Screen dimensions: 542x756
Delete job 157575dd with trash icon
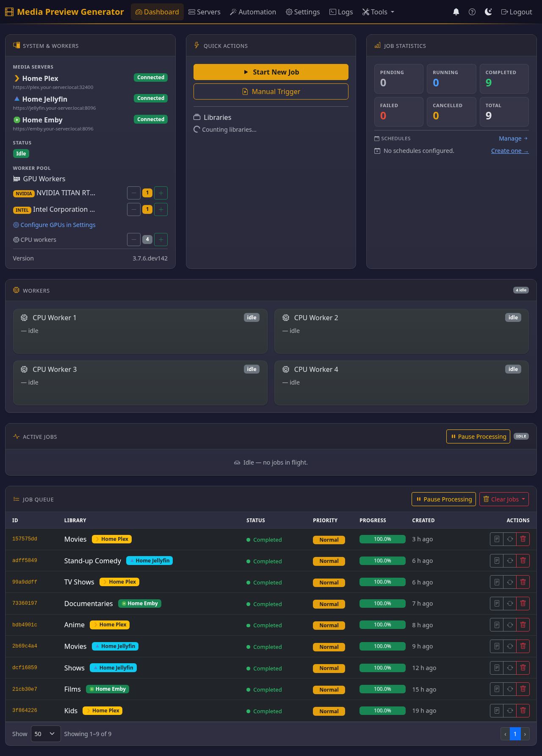[523, 539]
